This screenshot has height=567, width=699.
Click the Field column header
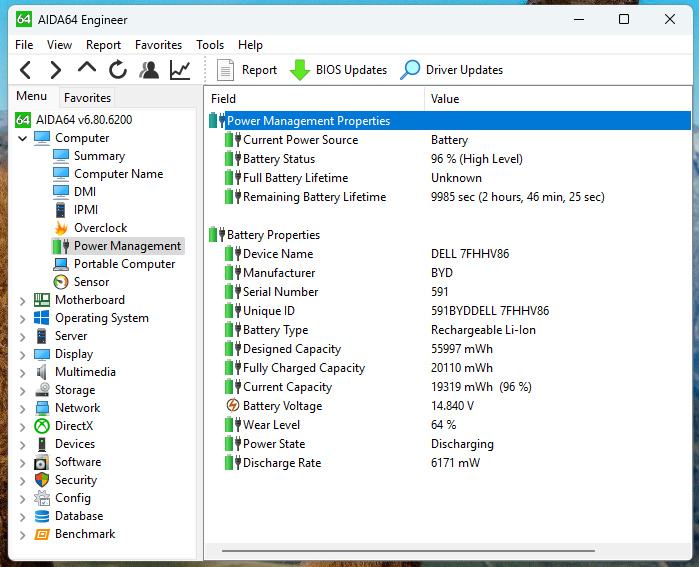pyautogui.click(x=314, y=99)
